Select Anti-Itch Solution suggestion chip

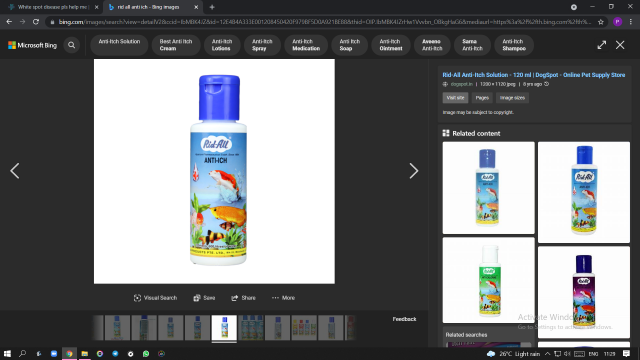tap(119, 44)
